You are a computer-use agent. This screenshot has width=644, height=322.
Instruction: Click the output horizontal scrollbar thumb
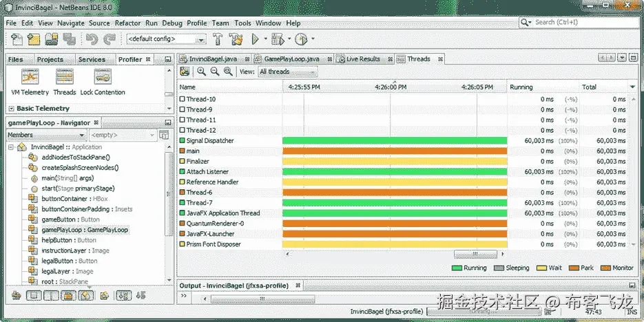pos(262,299)
